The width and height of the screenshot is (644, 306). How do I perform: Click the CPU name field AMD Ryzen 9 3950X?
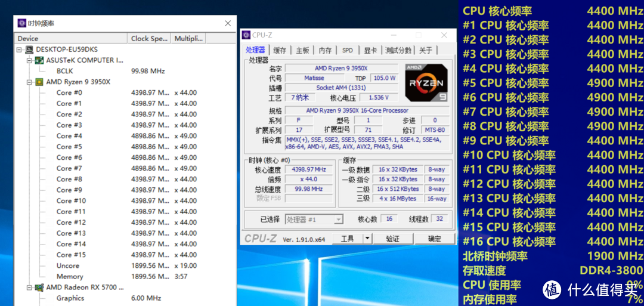point(342,68)
